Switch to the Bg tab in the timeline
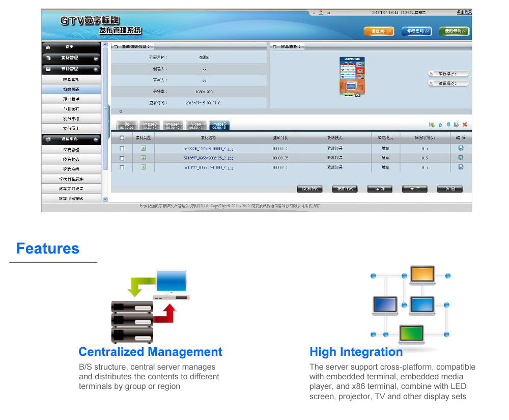The width and height of the screenshot is (509, 420). coord(126,124)
